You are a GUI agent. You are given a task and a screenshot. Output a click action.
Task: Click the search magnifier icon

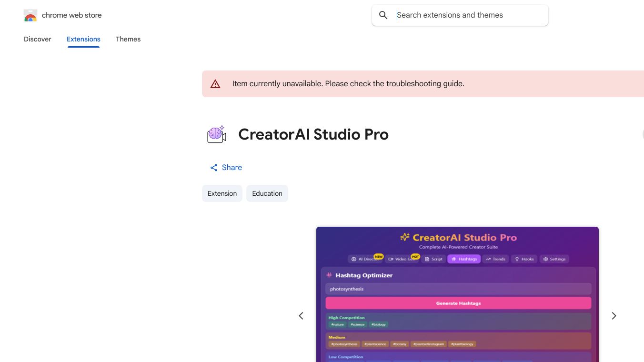pyautogui.click(x=383, y=15)
